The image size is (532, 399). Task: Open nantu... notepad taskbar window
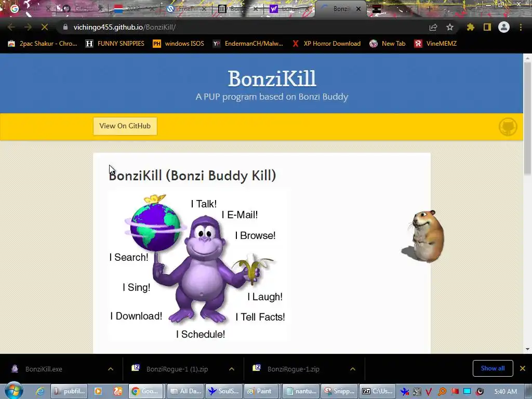[x=301, y=391]
